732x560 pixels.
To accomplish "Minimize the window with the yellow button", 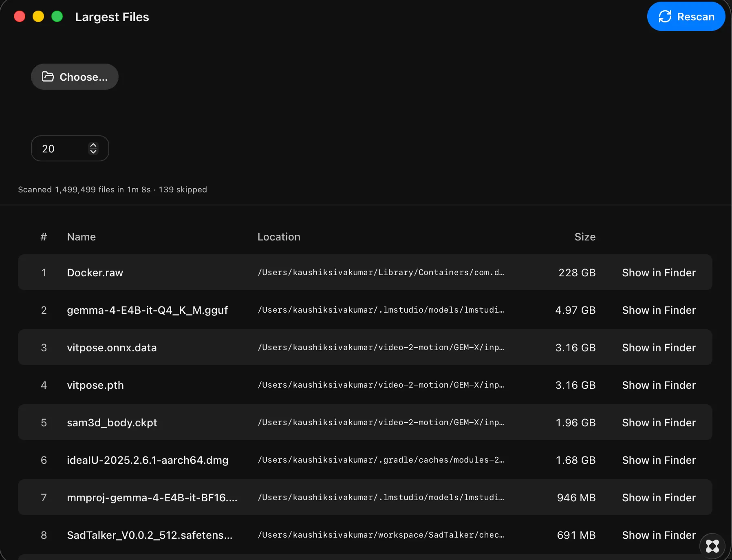I will (x=38, y=16).
